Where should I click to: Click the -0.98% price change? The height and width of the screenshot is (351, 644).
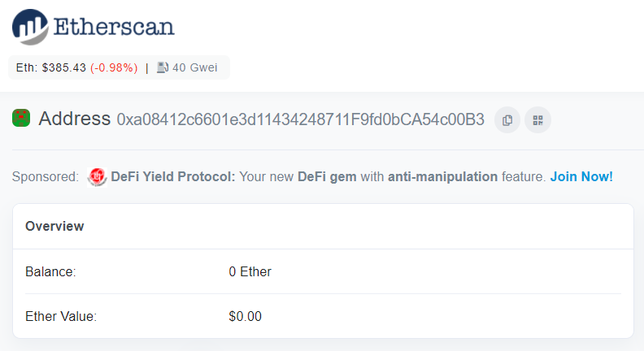point(114,67)
